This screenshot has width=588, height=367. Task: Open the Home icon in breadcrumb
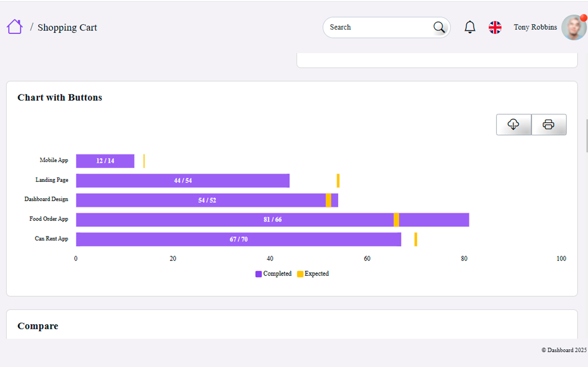point(14,27)
